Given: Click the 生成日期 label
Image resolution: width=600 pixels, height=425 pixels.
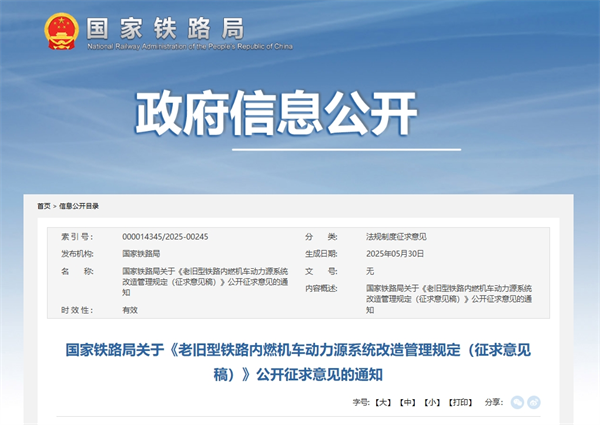Looking at the screenshot, I should click(321, 254).
